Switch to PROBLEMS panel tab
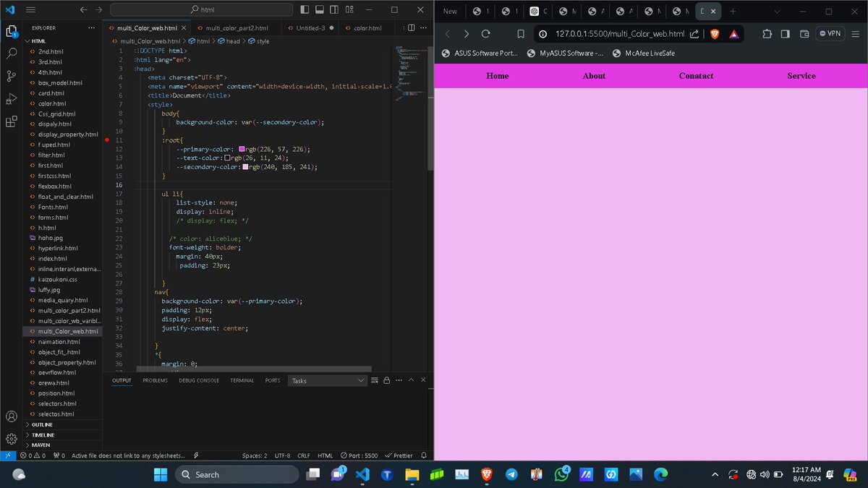The width and height of the screenshot is (868, 488). pos(155,380)
